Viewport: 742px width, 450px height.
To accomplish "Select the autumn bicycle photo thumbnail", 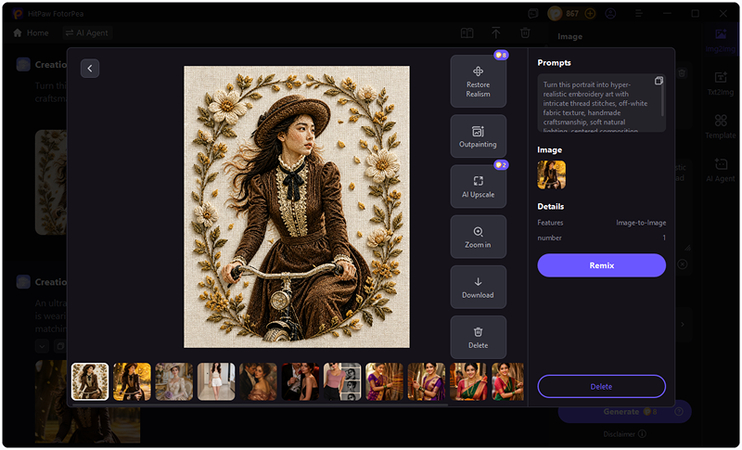I will 132,382.
